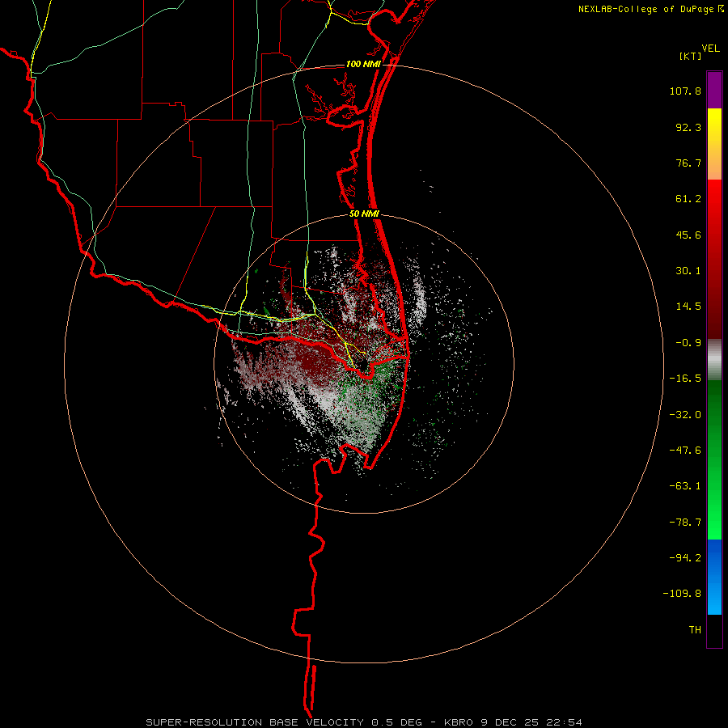This screenshot has height=728, width=728.
Task: Click the 50 NMI range ring label
Action: coord(365,214)
